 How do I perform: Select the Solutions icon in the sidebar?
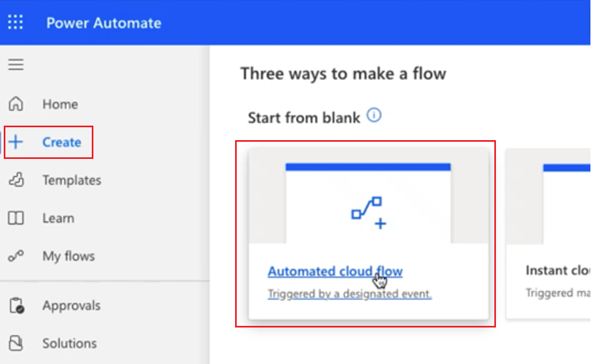coord(16,343)
